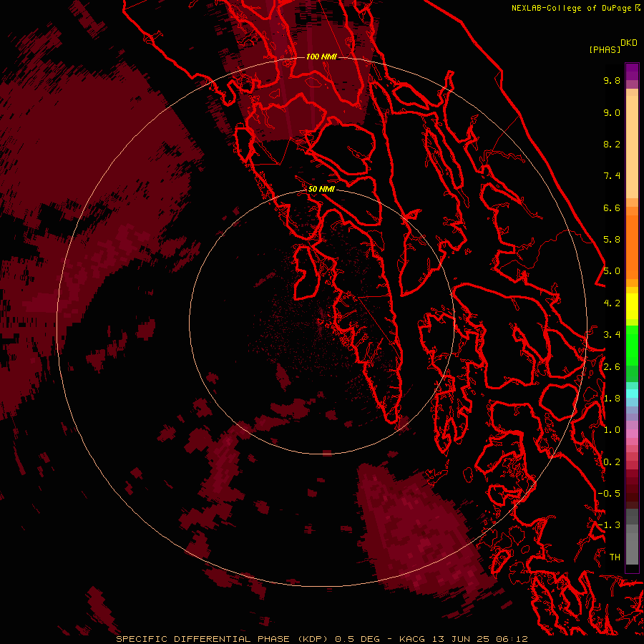Pick the pink segment of the color bar
This screenshot has height=644, width=644.
(632, 434)
